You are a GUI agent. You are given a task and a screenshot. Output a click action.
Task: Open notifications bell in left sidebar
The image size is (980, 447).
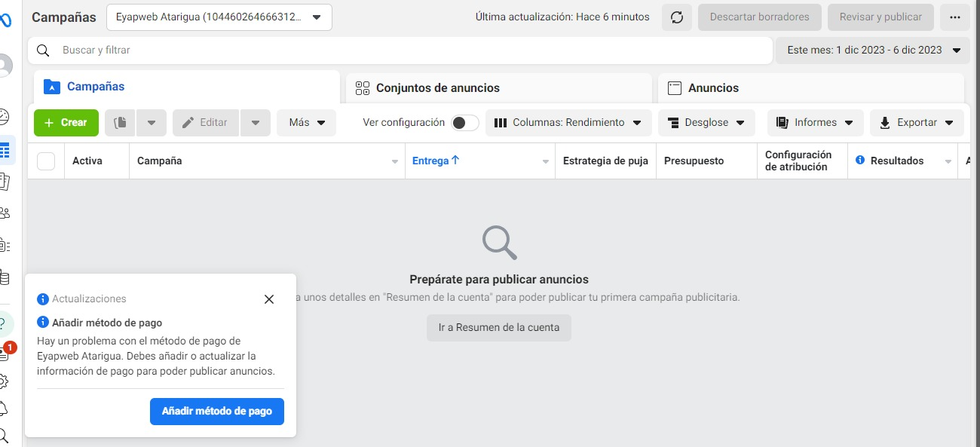point(4,409)
